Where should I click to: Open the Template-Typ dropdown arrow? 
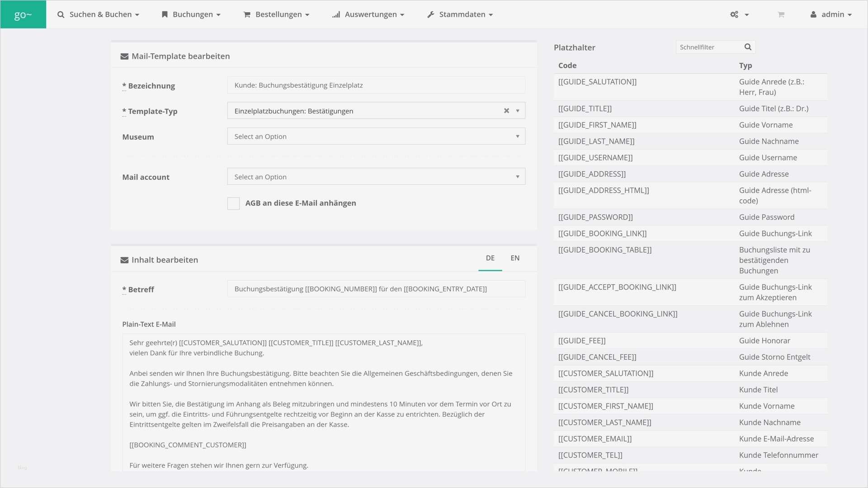[x=518, y=111]
